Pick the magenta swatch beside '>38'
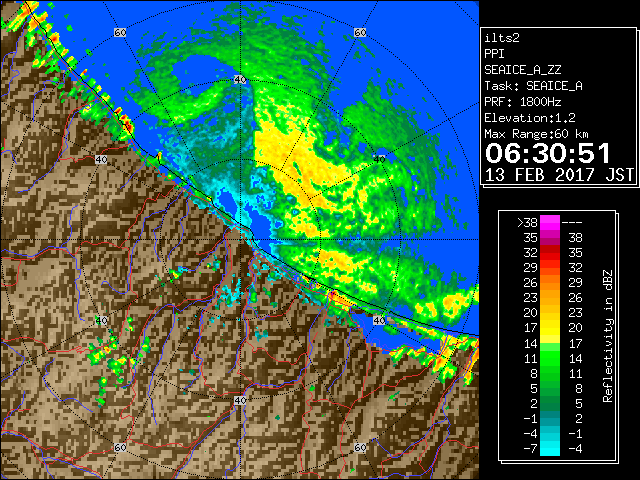Viewport: 640px width, 480px height. tap(550, 222)
